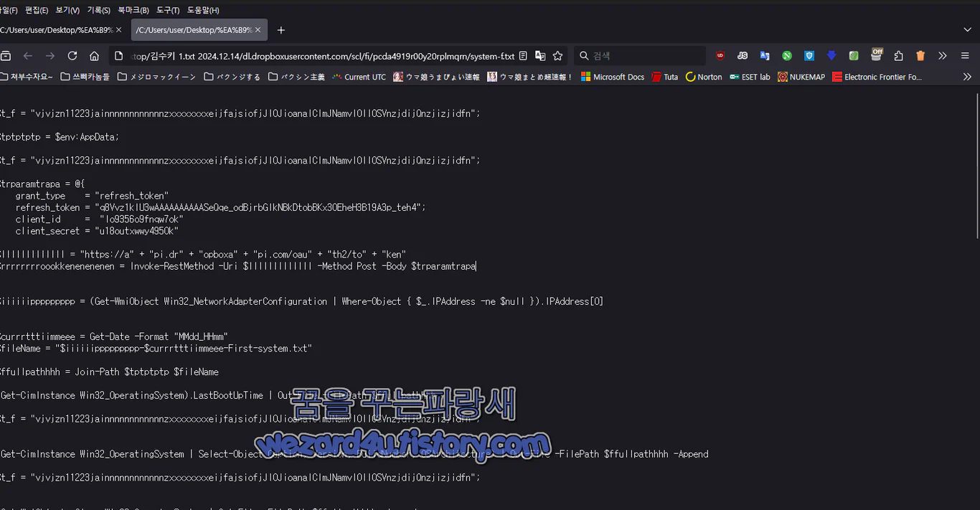Click the translate page icon
Image resolution: width=980 pixels, height=510 pixels.
[540, 56]
